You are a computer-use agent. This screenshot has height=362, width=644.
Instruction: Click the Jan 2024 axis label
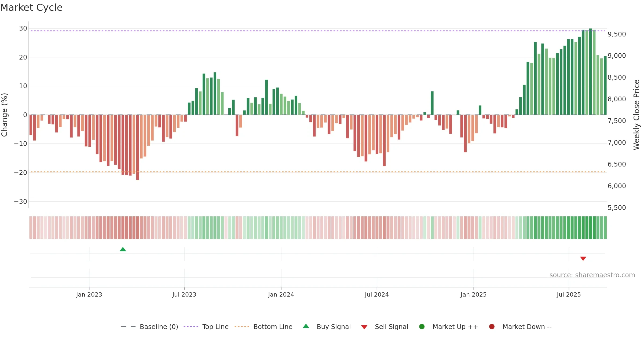(x=281, y=295)
